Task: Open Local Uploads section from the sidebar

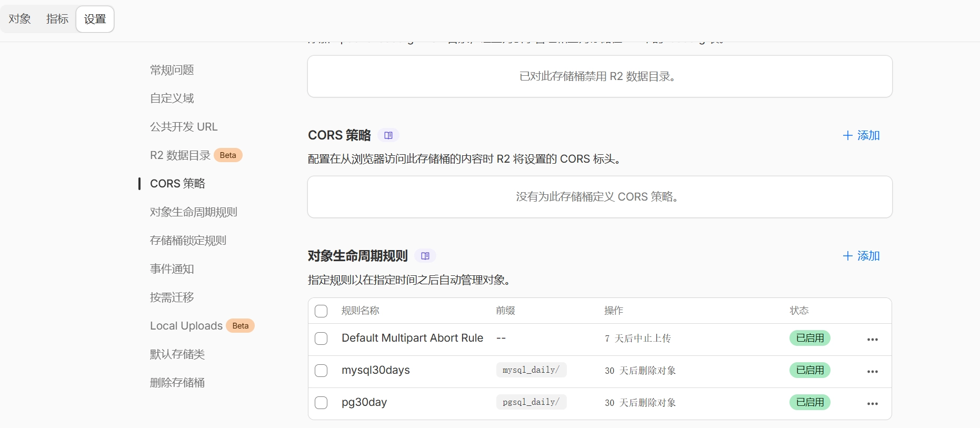Action: 186,326
